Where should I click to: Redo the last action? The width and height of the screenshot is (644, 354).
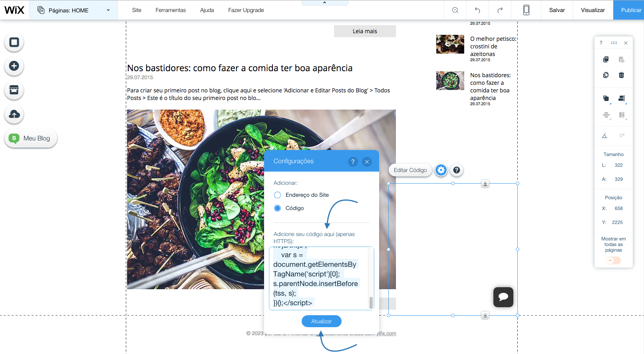(x=500, y=10)
